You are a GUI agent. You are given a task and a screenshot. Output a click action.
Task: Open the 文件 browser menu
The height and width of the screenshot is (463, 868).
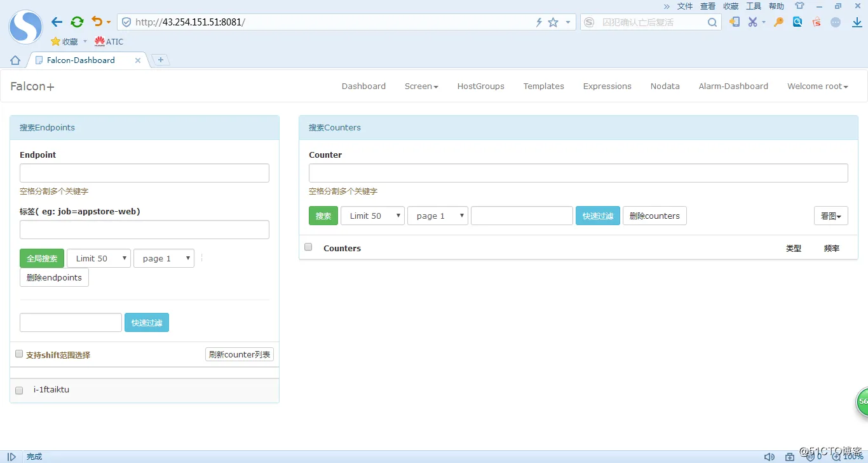point(685,6)
